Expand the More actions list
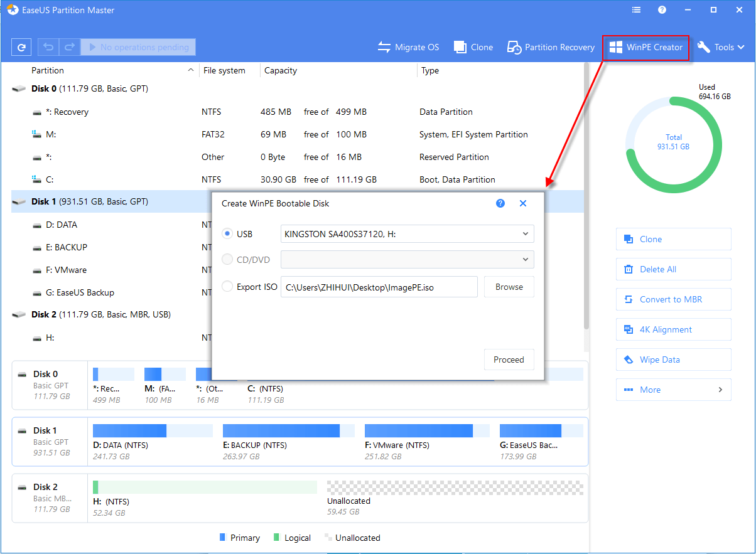This screenshot has width=756, height=554. (673, 390)
